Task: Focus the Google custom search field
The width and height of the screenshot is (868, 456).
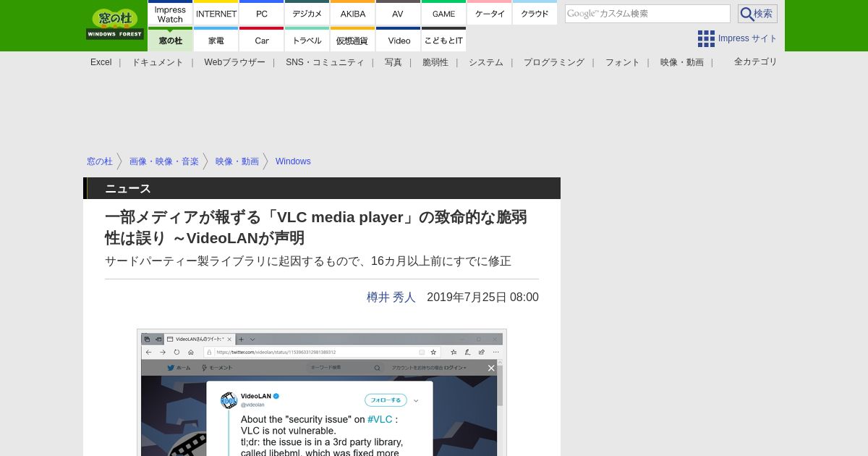Action: tap(647, 14)
